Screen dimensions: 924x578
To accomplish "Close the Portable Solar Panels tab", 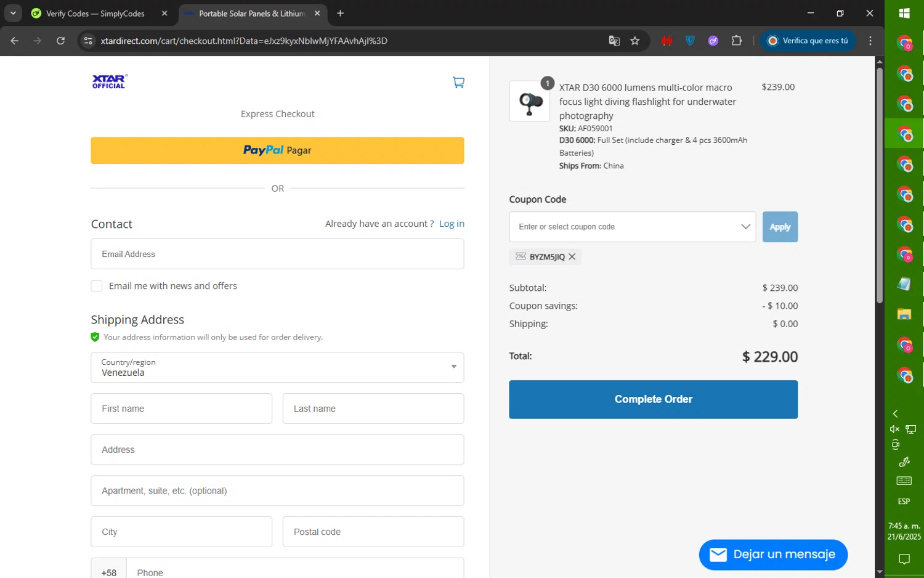I will 317,13.
